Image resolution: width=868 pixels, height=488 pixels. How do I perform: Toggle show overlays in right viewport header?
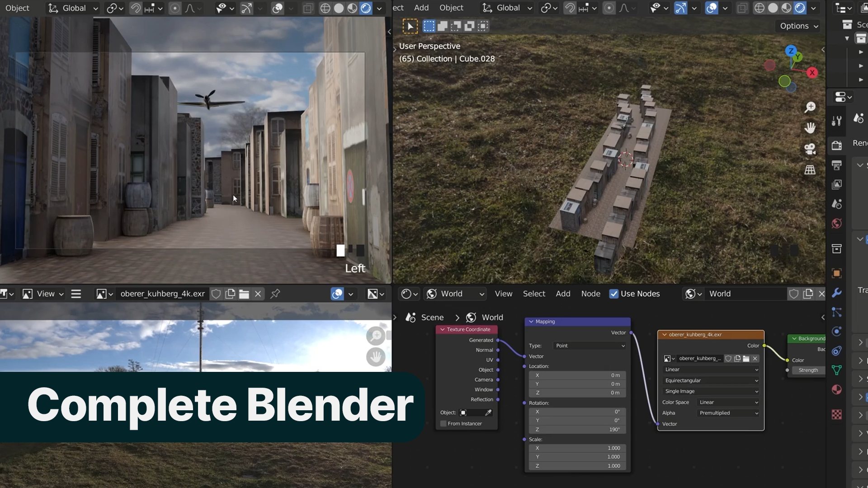[712, 8]
